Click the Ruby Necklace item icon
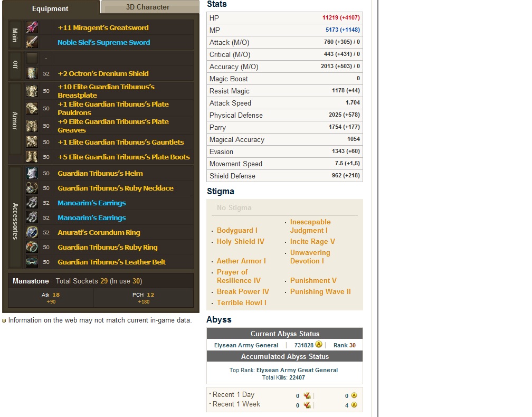Viewport: 532px width, 417px height. 32,188
